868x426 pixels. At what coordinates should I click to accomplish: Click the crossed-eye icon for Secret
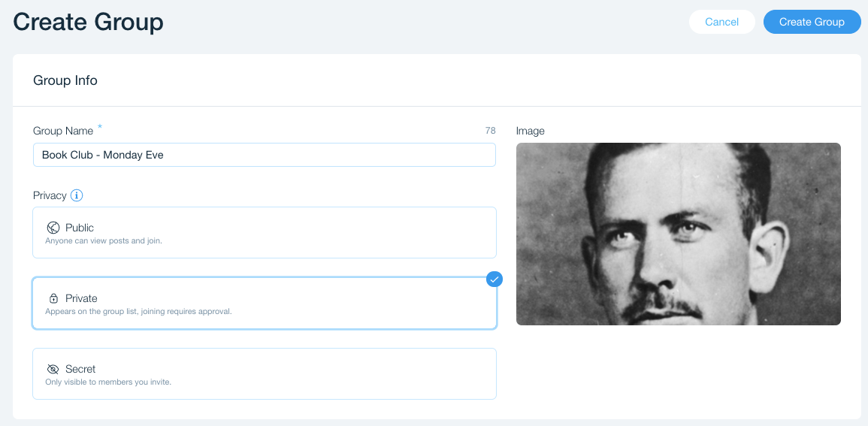click(53, 369)
